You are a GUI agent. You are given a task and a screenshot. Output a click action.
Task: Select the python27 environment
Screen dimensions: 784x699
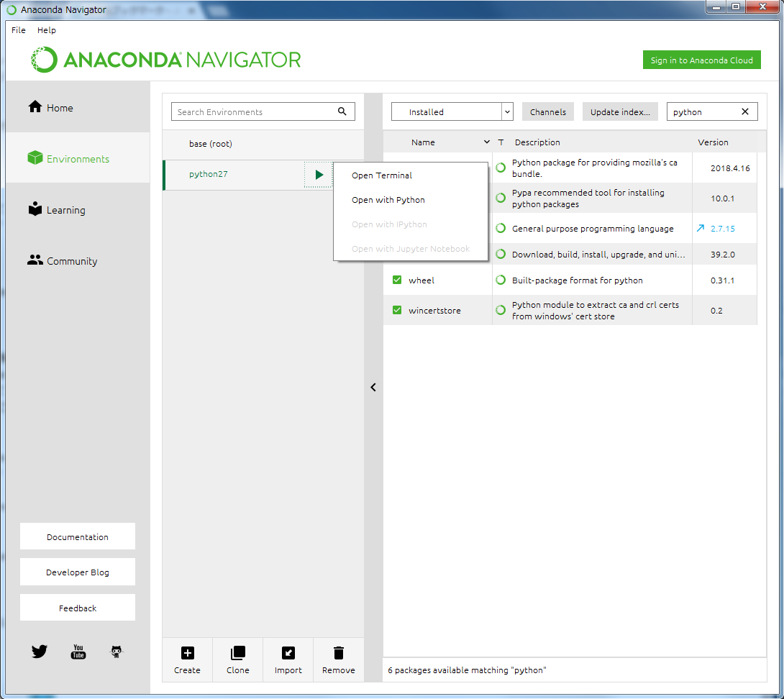[234, 175]
